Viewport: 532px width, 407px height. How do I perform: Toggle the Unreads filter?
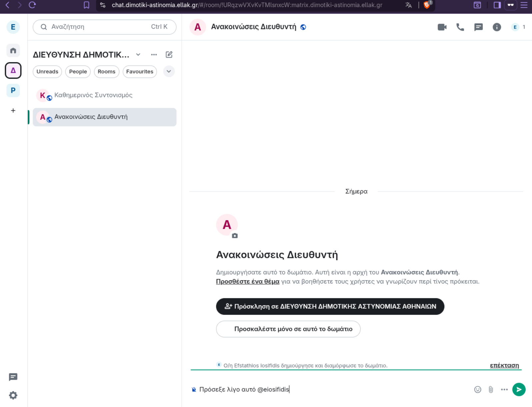(x=47, y=71)
